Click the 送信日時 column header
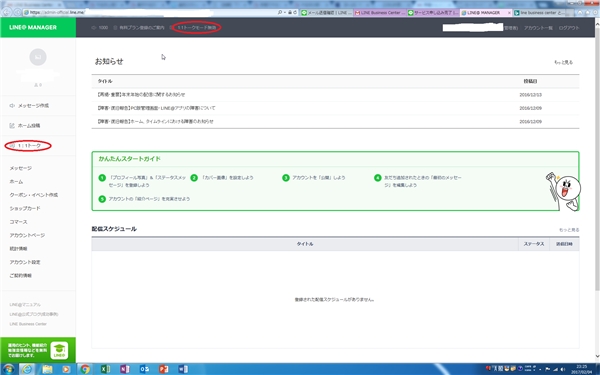The height and width of the screenshot is (375, 600). (x=564, y=244)
